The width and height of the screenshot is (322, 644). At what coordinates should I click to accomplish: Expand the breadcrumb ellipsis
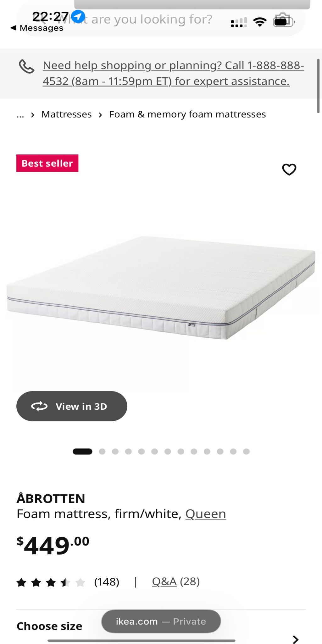point(20,115)
